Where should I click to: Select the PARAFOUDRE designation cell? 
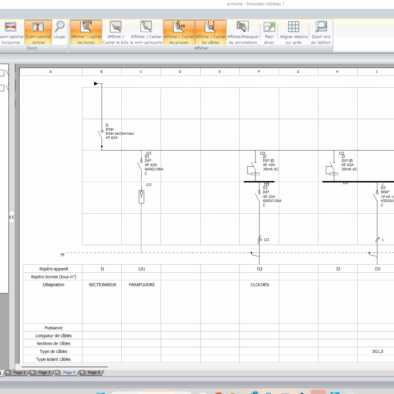[141, 285]
